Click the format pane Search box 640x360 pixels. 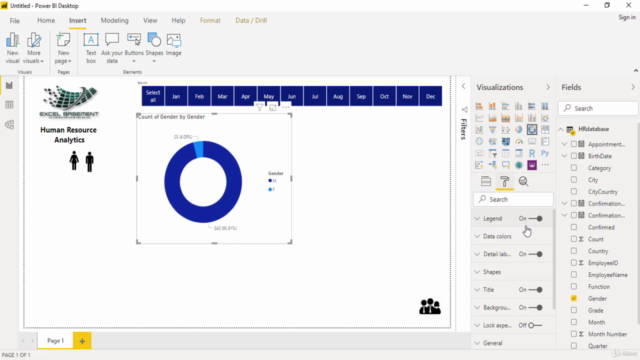513,199
